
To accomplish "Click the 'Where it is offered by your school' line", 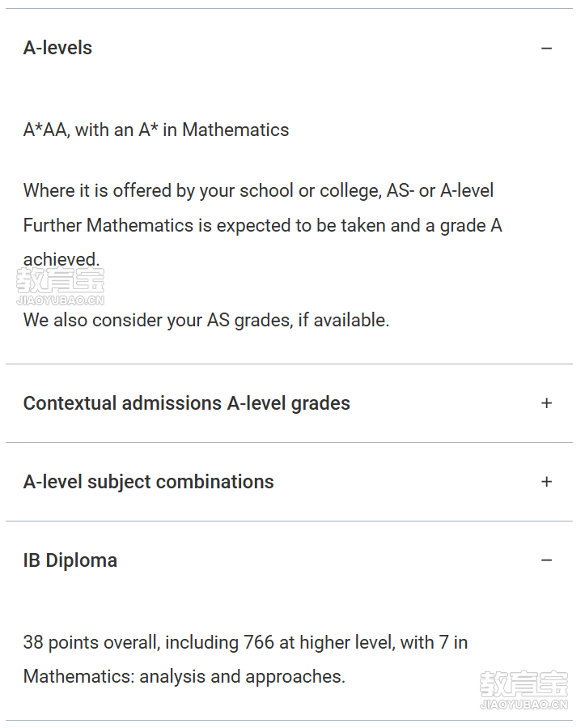I will 258,191.
